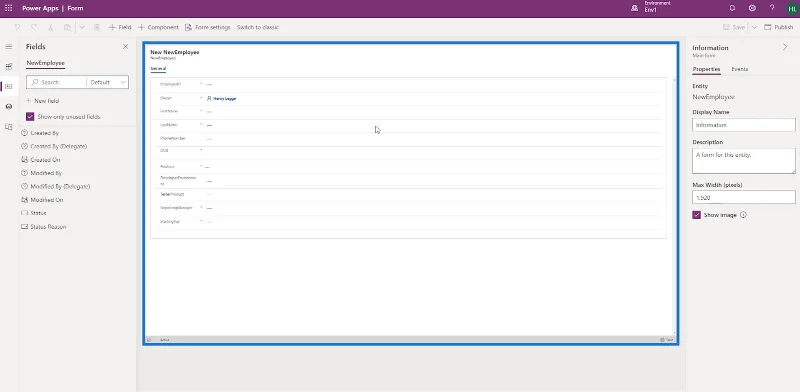This screenshot has width=800, height=392.
Task: Click the General tab on the form
Action: click(x=158, y=68)
